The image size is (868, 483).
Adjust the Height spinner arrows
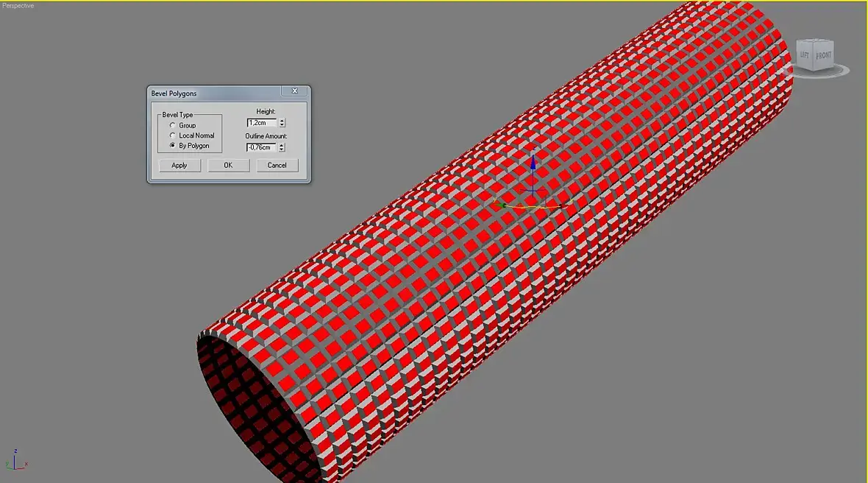(282, 123)
